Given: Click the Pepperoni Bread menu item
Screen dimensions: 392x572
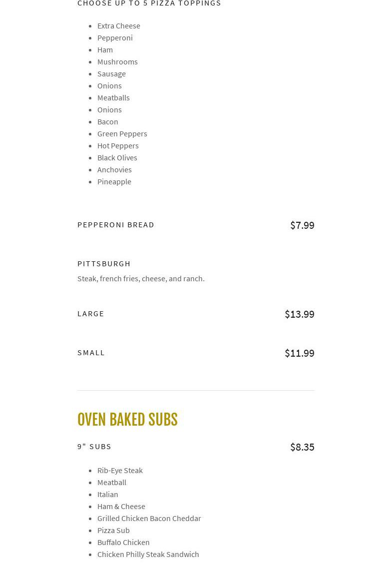Looking at the screenshot, I should point(116,225).
